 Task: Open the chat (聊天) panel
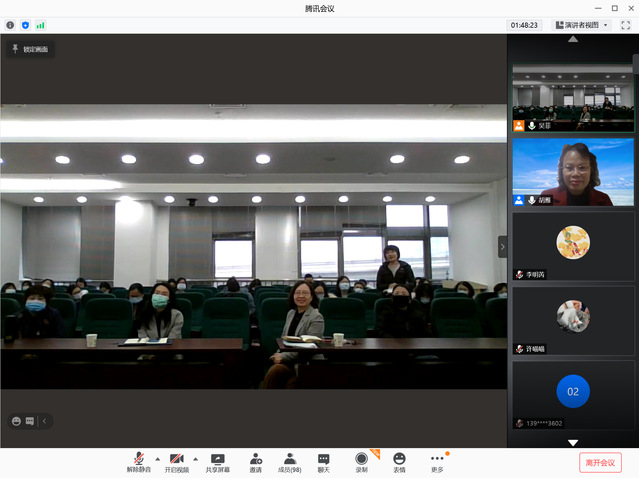pyautogui.click(x=324, y=461)
